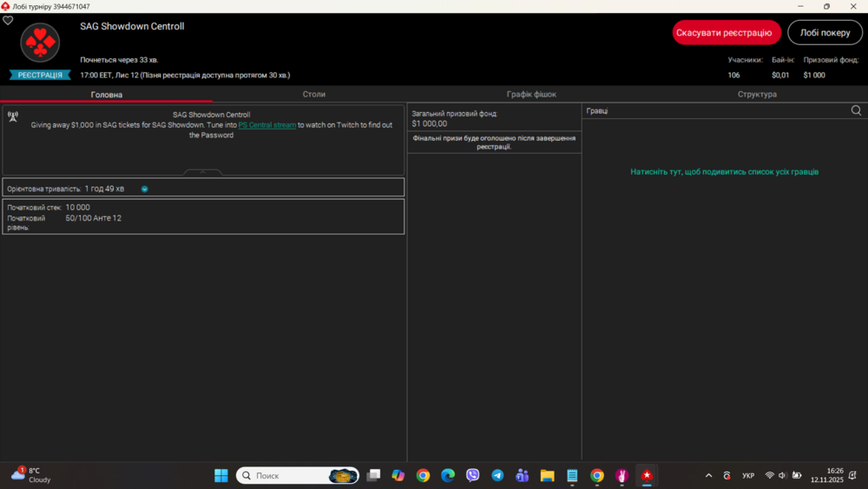Viewport: 868px width, 489px height.
Task: Show hidden system tray icons
Action: [708, 475]
